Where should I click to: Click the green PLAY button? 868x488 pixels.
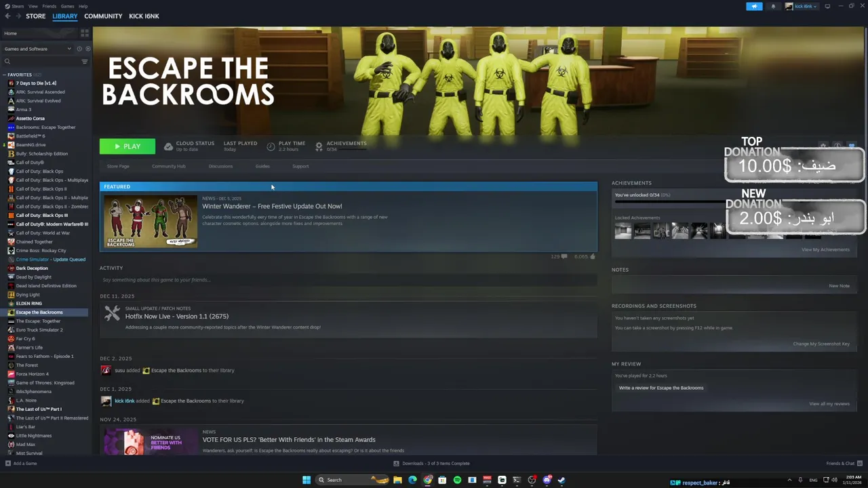pyautogui.click(x=127, y=146)
